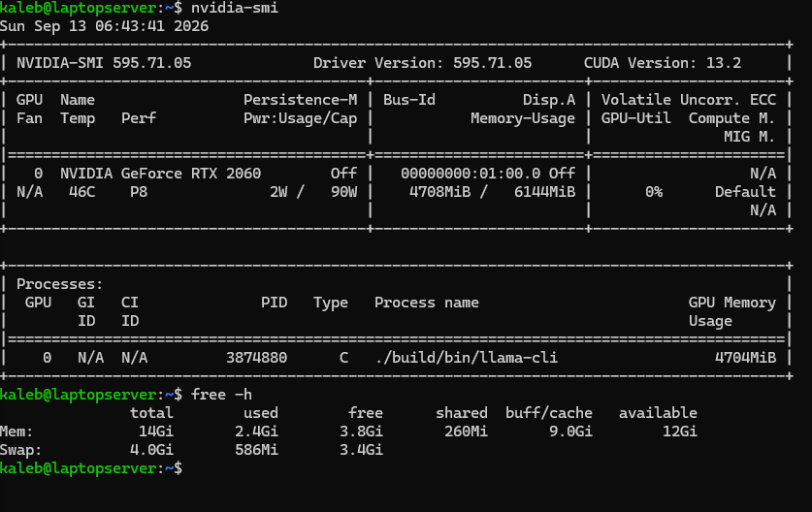Select the ./build/bin/llama-cli process name

coord(466,358)
